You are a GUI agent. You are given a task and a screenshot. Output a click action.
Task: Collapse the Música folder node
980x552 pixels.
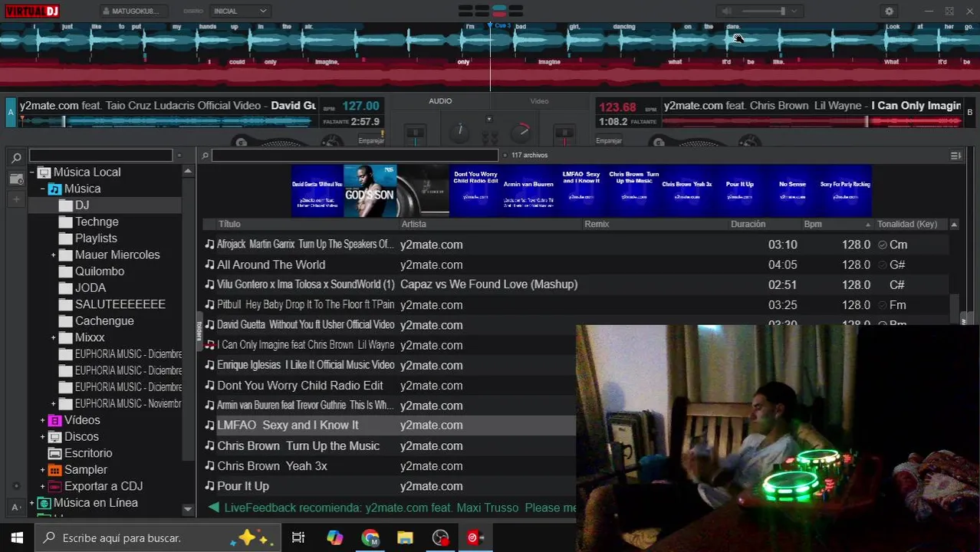(x=42, y=189)
